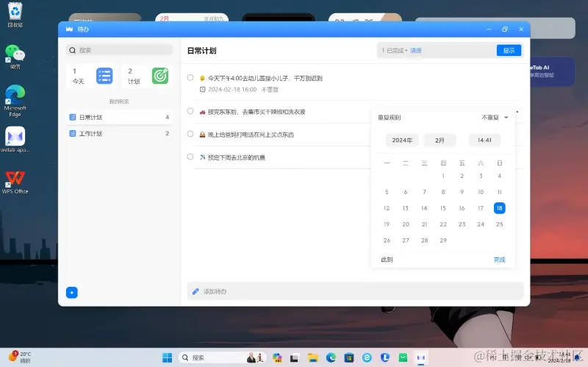
Task: Select the 工作计划 list in sidebar
Action: click(119, 133)
